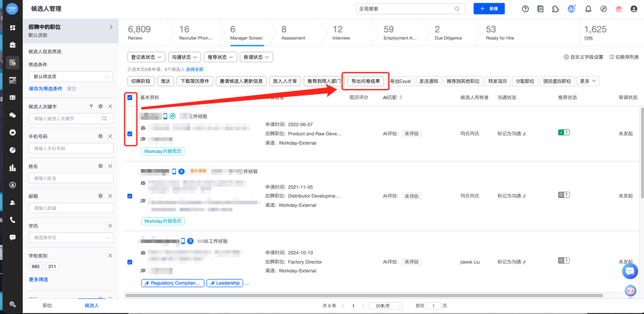Image resolution: width=644 pixels, height=314 pixels.
Task: Remove the 邮箱 filter with its X
Action: pyautogui.click(x=110, y=196)
